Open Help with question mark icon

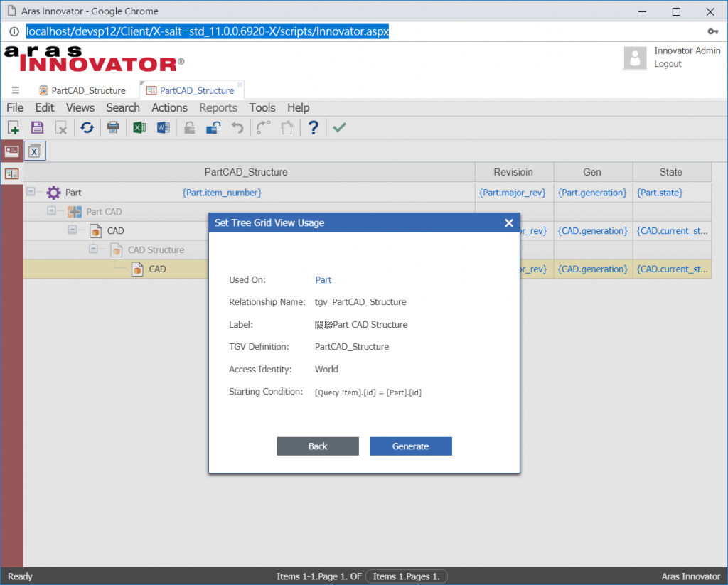[314, 127]
